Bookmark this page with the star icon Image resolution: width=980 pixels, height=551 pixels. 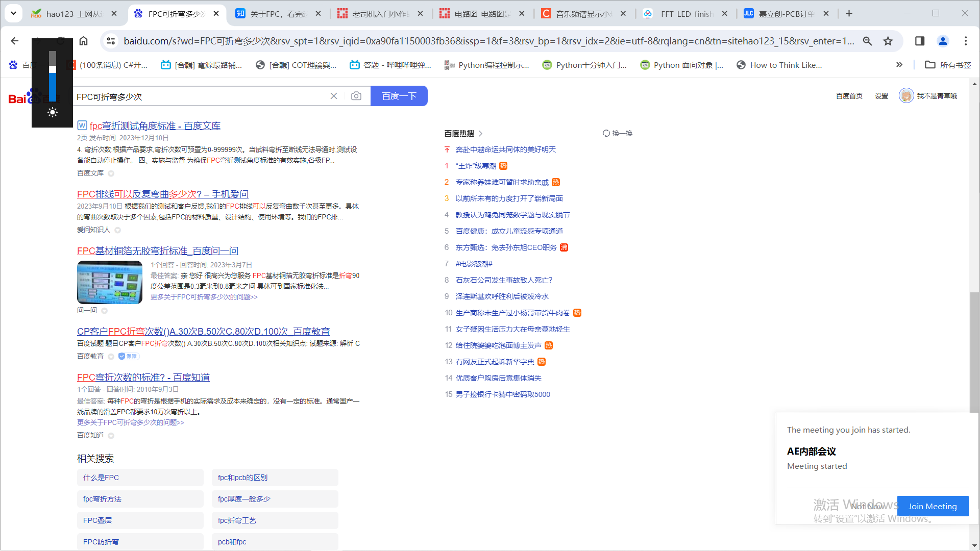tap(888, 41)
